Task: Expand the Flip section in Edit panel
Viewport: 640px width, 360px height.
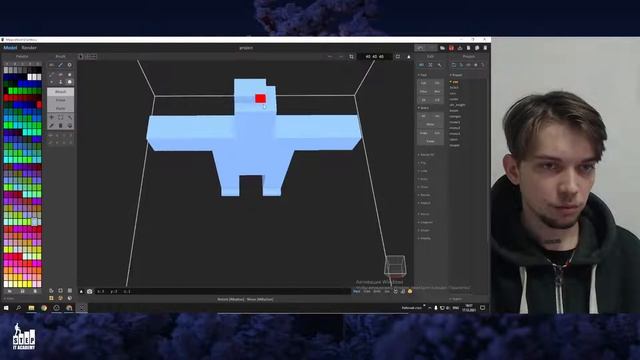Action: [423, 163]
